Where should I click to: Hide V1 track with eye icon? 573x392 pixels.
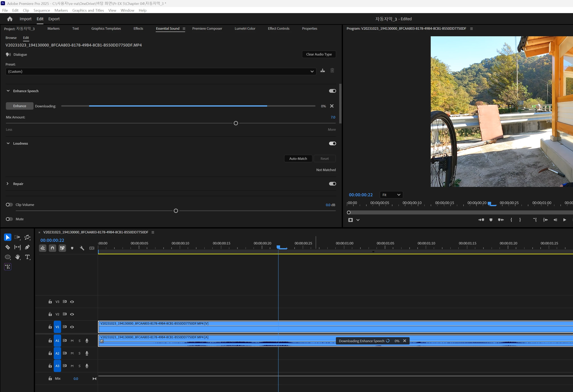(72, 327)
